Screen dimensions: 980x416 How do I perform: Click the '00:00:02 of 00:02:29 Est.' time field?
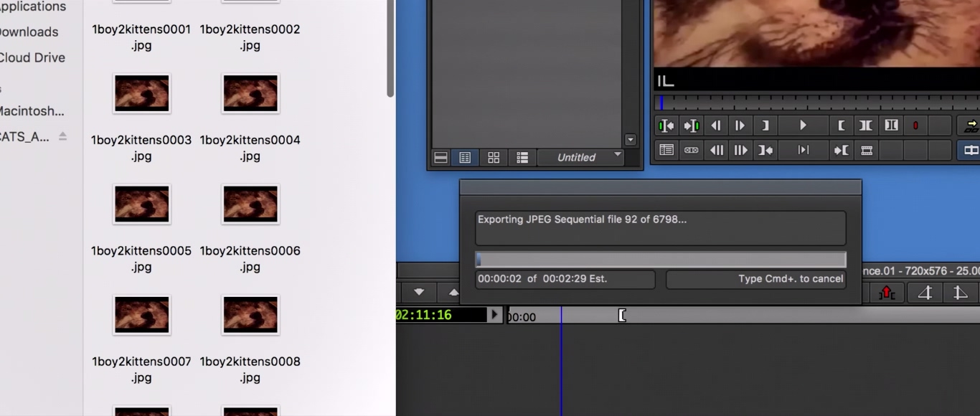point(565,279)
